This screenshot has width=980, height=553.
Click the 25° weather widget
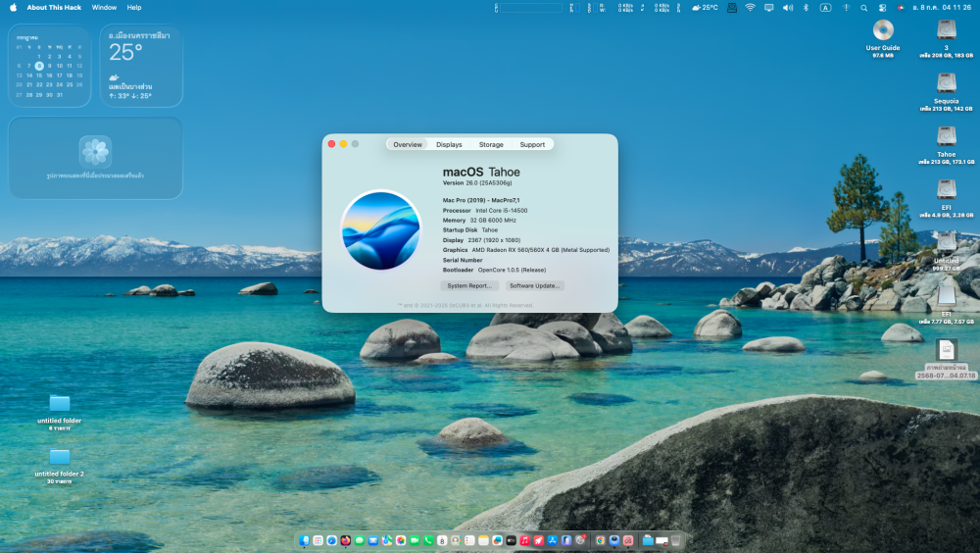pyautogui.click(x=141, y=66)
